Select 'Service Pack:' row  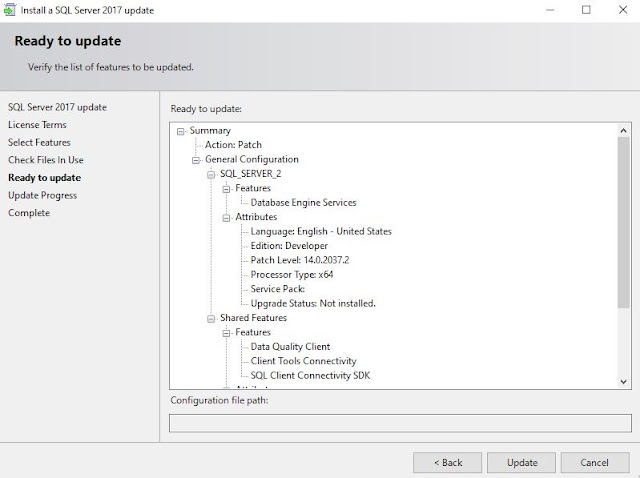278,289
